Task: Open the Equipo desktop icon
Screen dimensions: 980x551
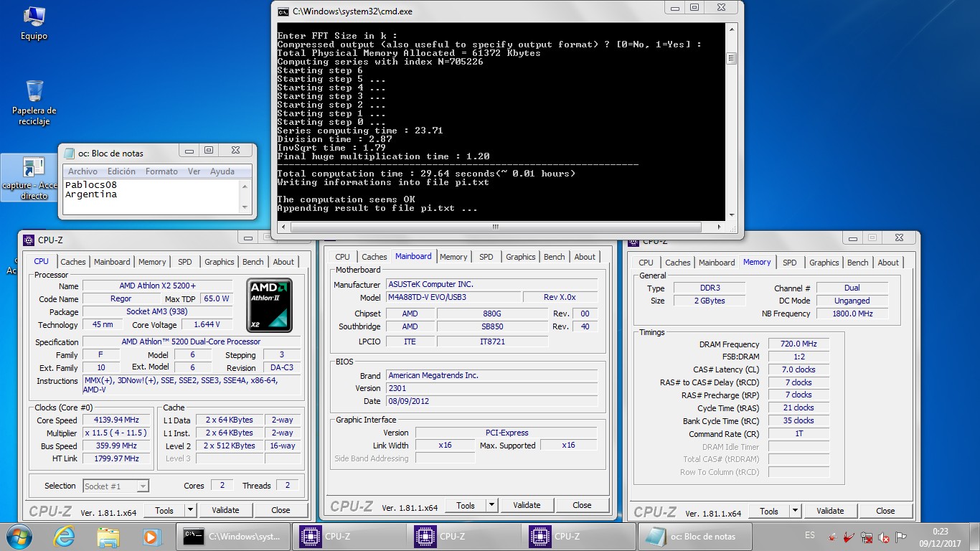Action: click(x=34, y=23)
